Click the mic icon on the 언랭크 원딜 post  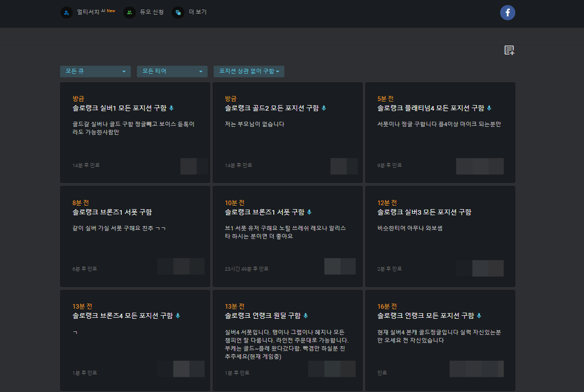305,315
